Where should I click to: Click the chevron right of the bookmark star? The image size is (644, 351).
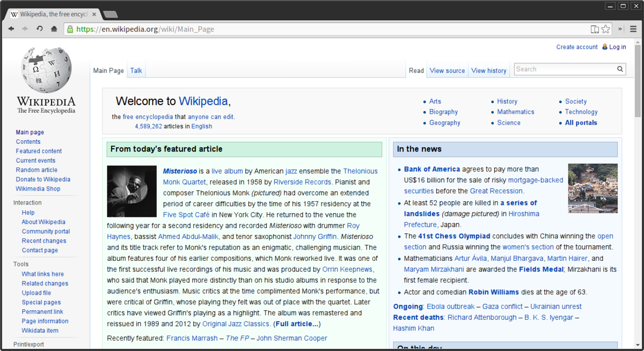click(619, 29)
